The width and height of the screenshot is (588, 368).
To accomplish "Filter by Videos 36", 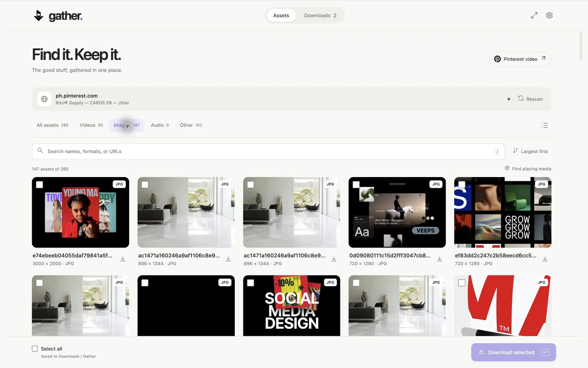I will tap(91, 125).
